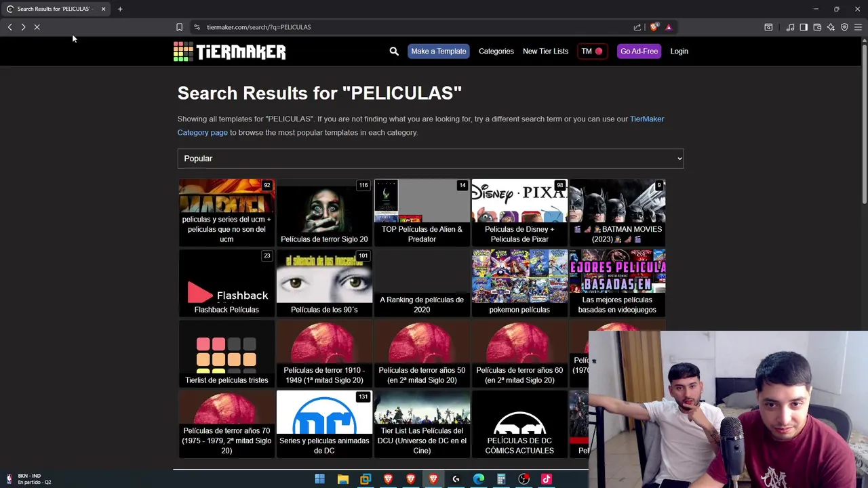Open A Ranking de películas de 2020

(422, 283)
